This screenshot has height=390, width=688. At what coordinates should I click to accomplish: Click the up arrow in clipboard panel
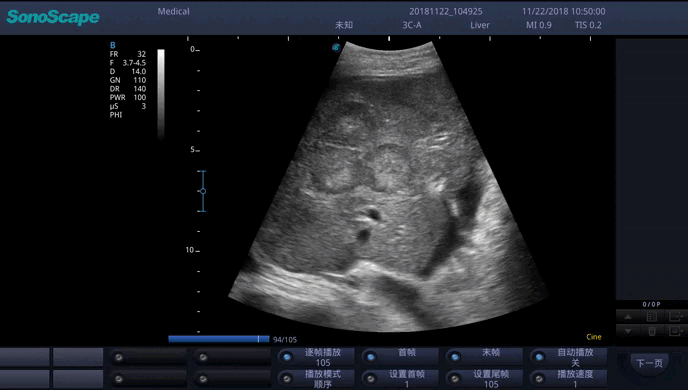628,316
